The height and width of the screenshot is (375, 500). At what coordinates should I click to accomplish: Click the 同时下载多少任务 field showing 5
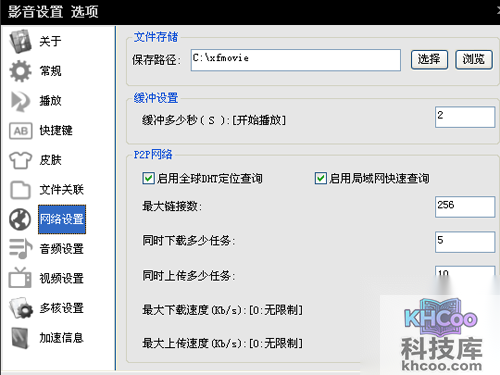click(x=465, y=242)
